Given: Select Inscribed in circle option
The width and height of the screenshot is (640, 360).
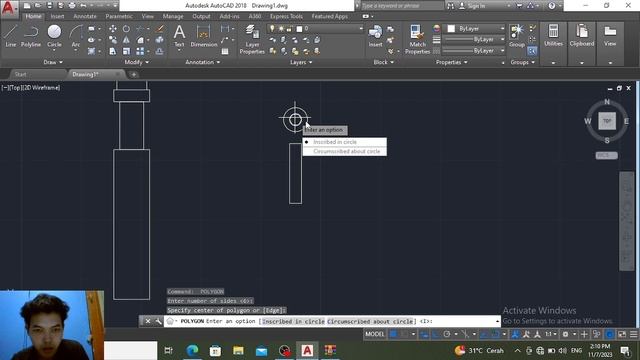Looking at the screenshot, I should tap(344, 142).
